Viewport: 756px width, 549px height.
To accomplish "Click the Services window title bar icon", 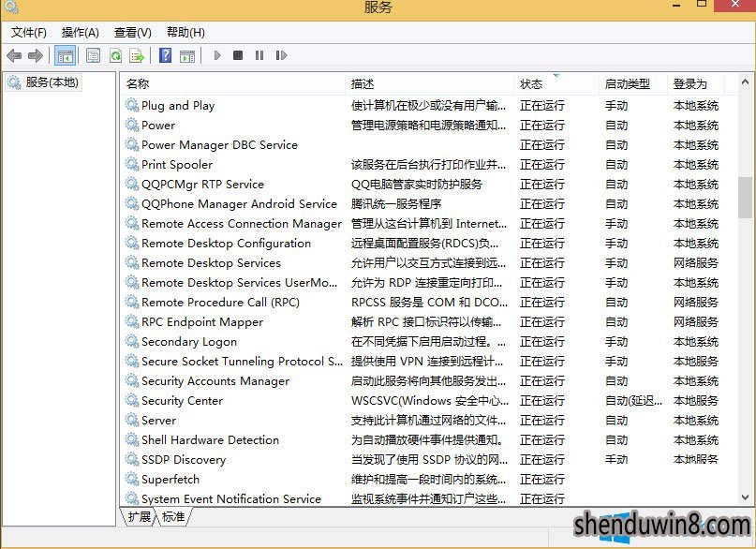I will click(x=11, y=7).
